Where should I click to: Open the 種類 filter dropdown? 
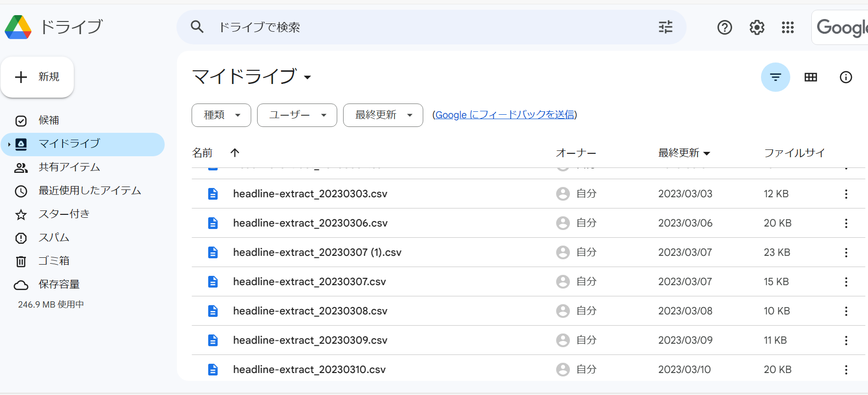(221, 115)
